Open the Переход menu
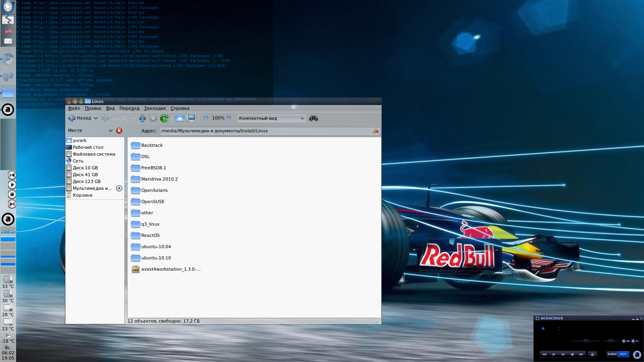Viewport: 644px width, 362px height. (129, 108)
